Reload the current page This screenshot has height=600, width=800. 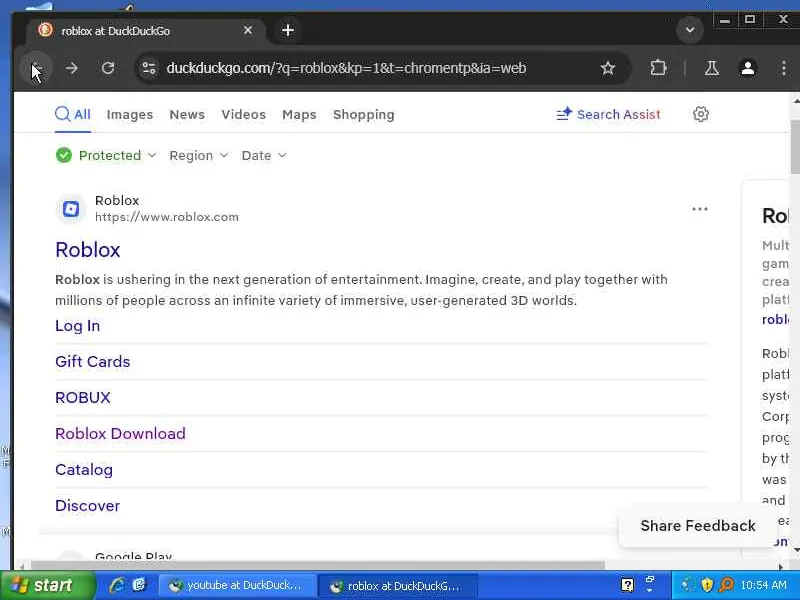(108, 68)
